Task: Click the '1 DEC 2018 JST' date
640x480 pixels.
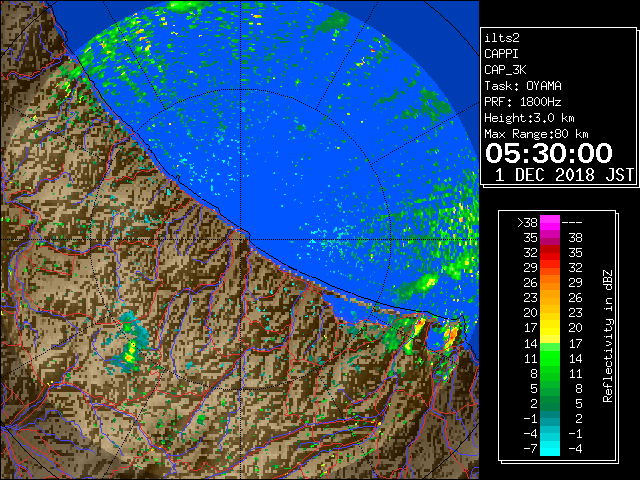Action: pyautogui.click(x=564, y=175)
